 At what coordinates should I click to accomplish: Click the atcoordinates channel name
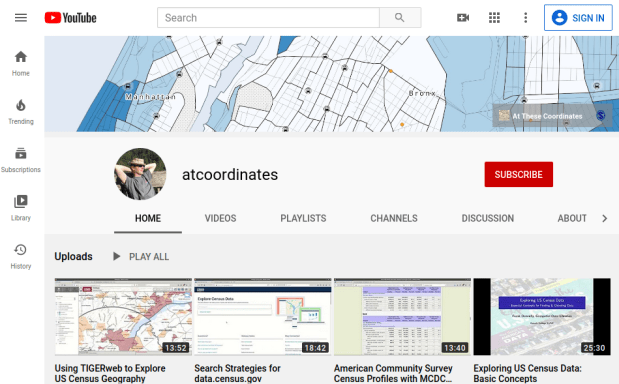230,174
